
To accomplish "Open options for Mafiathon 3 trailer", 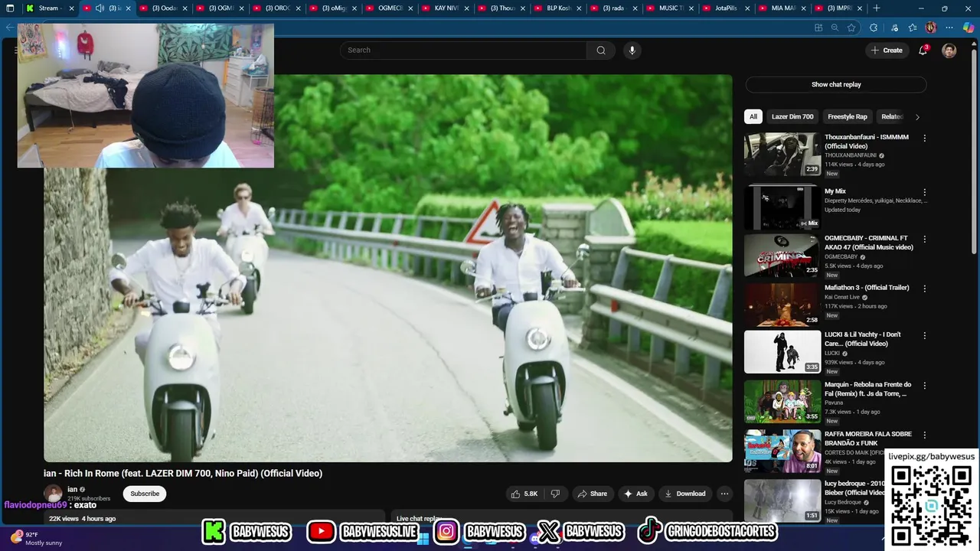I will pyautogui.click(x=924, y=289).
